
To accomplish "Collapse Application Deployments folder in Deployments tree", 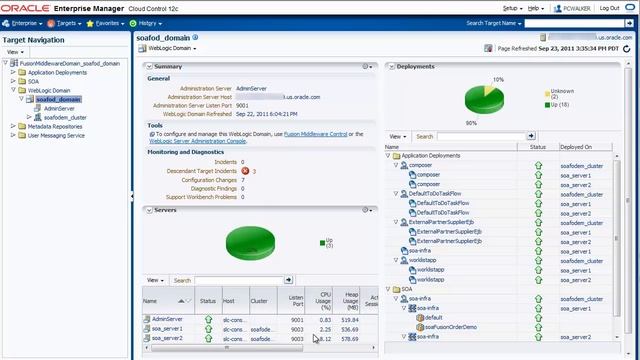I will (388, 156).
